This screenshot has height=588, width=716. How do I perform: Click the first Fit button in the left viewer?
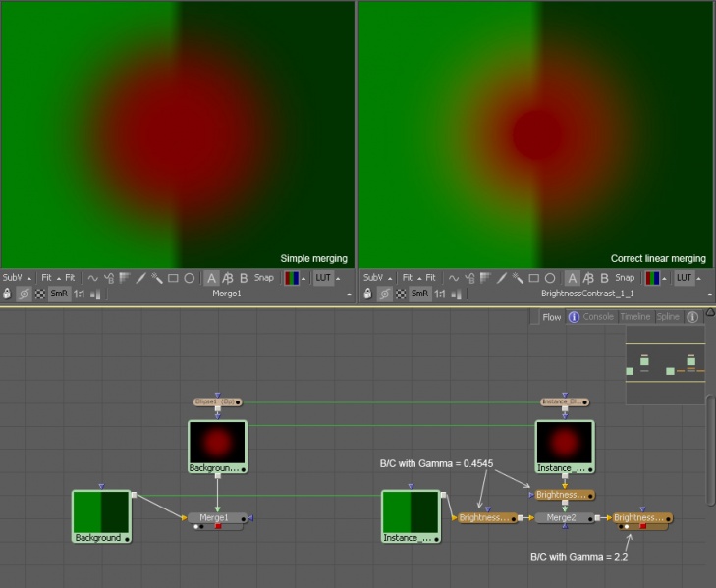click(x=46, y=278)
